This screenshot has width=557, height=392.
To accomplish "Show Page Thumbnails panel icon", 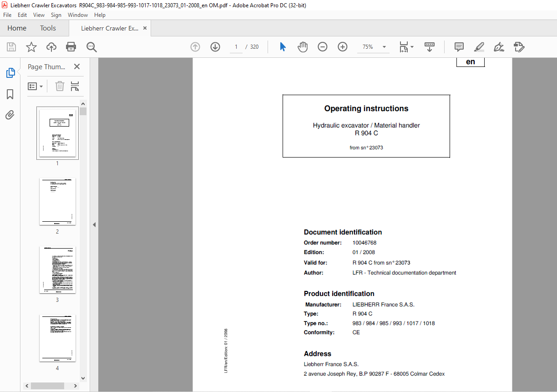I will 10,73.
